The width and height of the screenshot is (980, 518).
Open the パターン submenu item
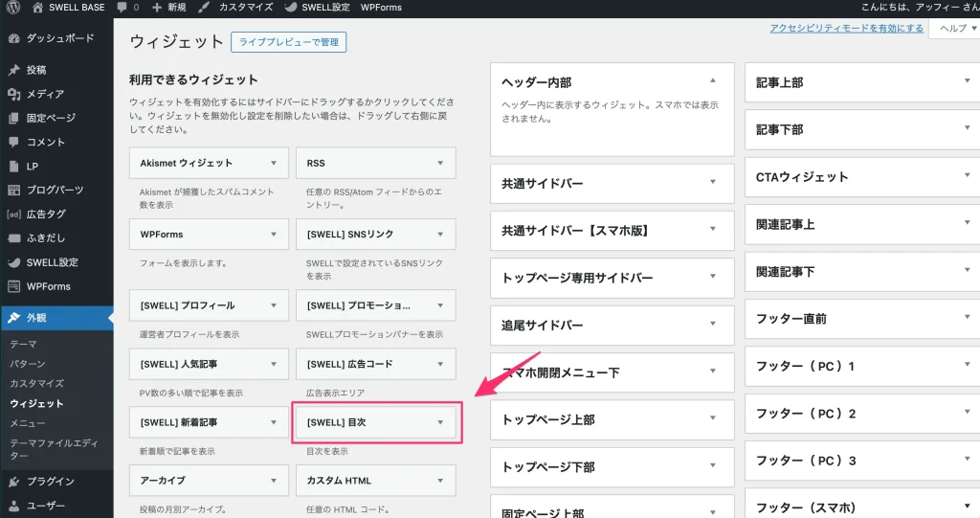pyautogui.click(x=28, y=364)
